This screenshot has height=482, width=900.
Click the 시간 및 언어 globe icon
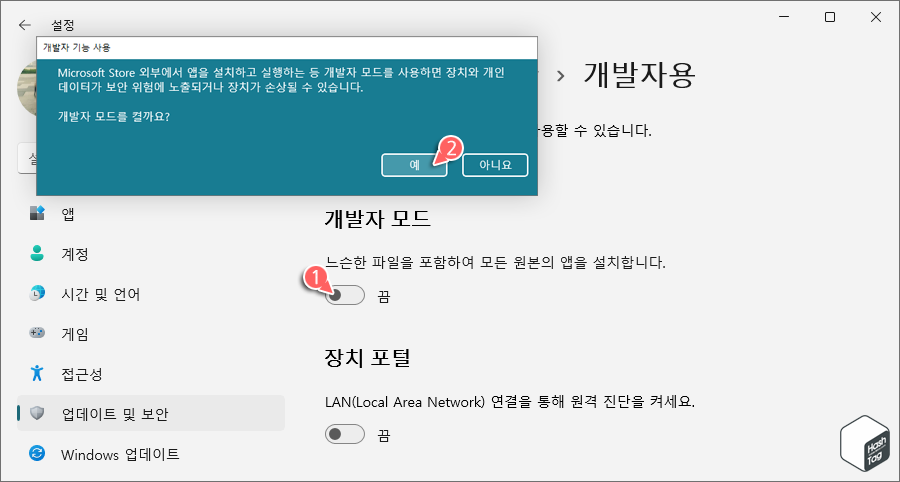37,293
